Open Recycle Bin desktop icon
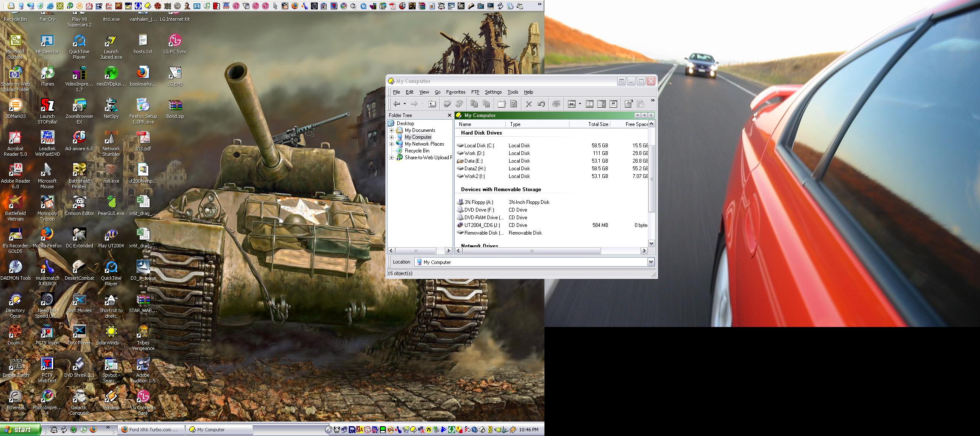Viewport: 980px width, 436px height. (x=15, y=17)
